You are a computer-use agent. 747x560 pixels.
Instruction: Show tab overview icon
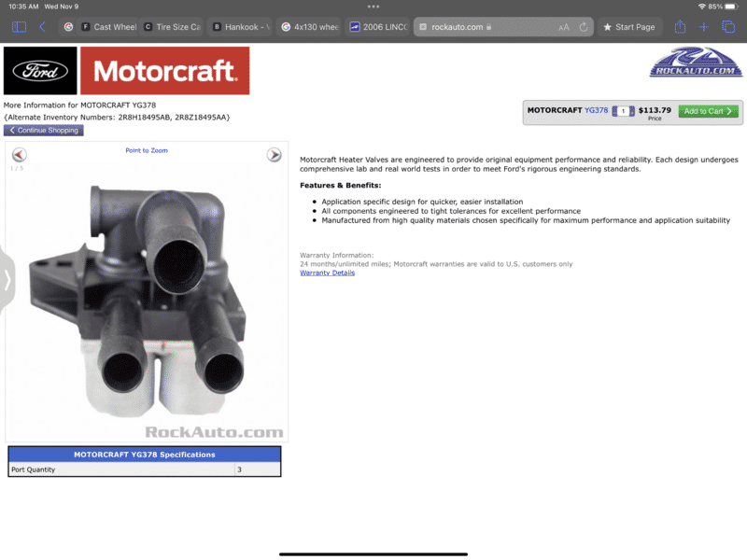(728, 27)
